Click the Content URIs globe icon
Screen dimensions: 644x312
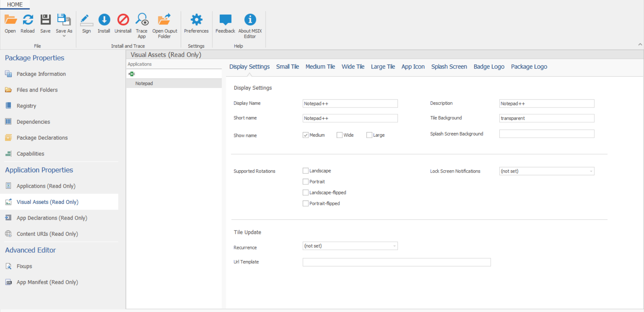pyautogui.click(x=8, y=234)
